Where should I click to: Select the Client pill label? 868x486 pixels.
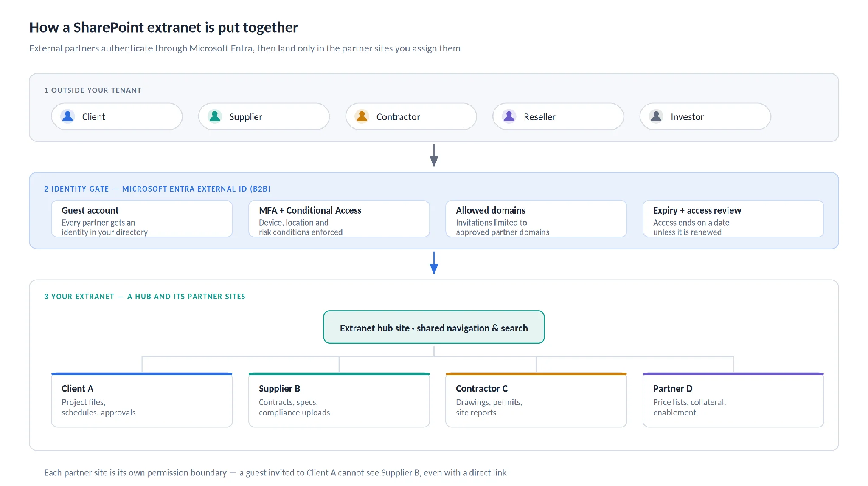pos(93,117)
